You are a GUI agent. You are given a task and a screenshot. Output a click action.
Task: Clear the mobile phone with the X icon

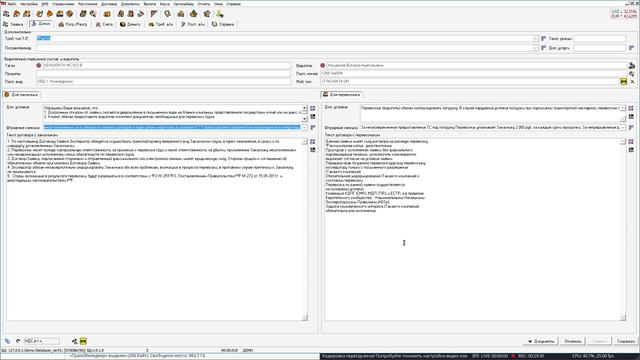coord(632,82)
